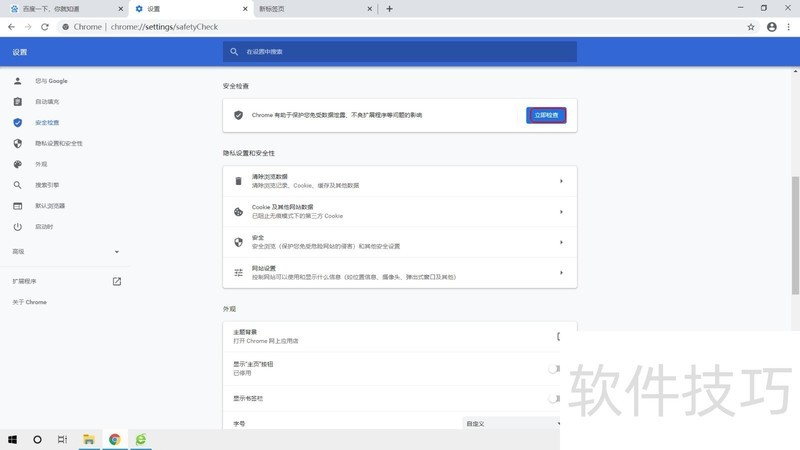
Task: Open 启动时 in sidebar
Action: (x=44, y=227)
